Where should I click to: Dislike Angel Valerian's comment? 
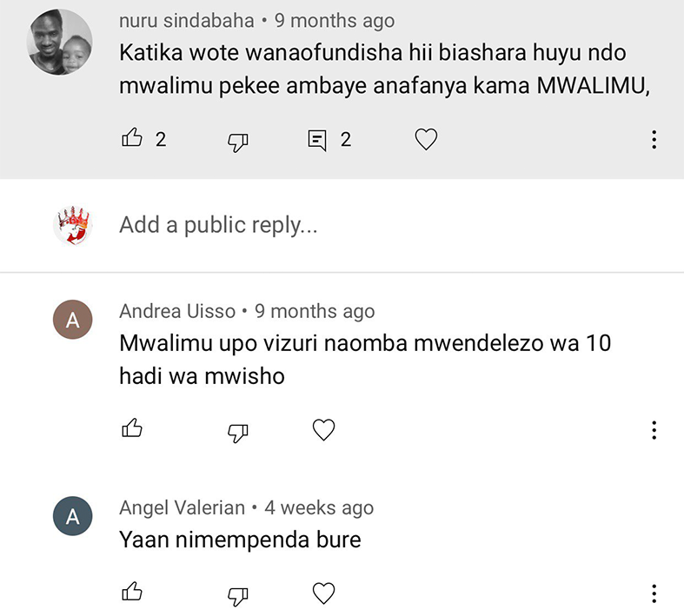pos(237,594)
